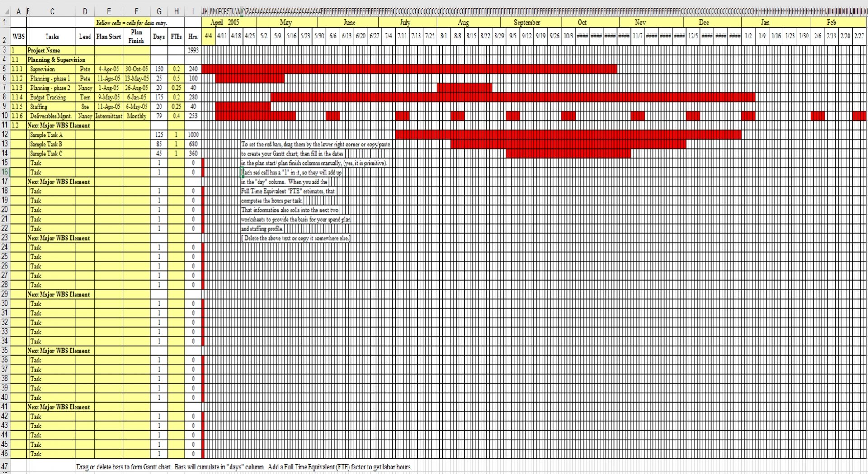Click plan start '1-Aug-05' cell
868x474 pixels.
tap(108, 88)
